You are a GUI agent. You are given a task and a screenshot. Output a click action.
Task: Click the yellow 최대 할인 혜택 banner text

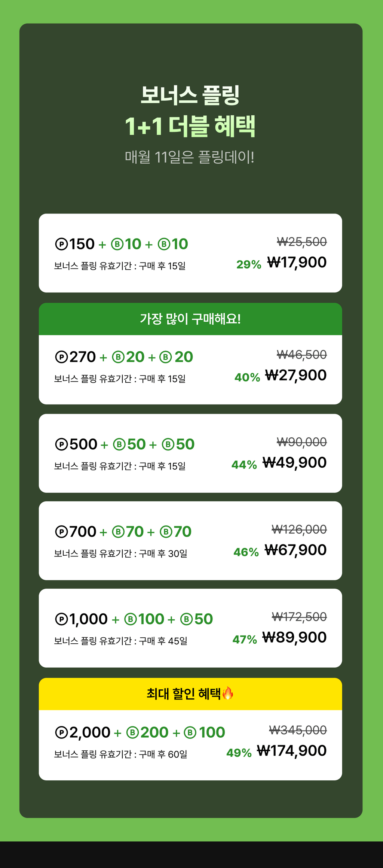(184, 694)
